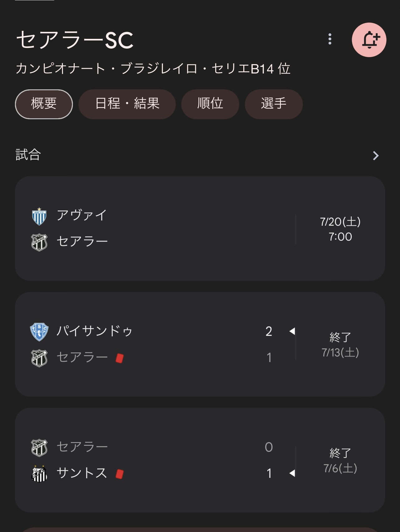Click Ceará crest in the 7/20 match

[39, 242]
